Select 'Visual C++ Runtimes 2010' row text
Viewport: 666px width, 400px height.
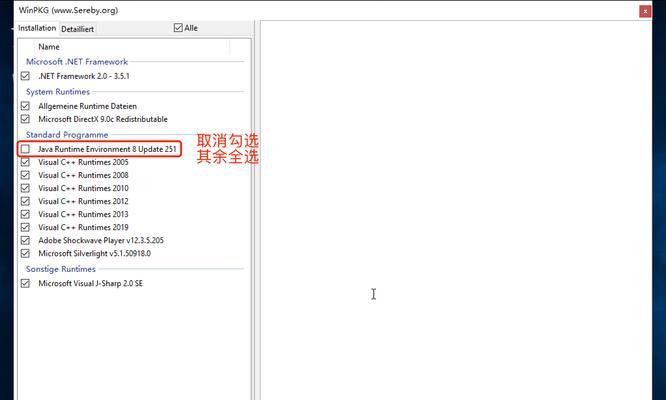83,188
